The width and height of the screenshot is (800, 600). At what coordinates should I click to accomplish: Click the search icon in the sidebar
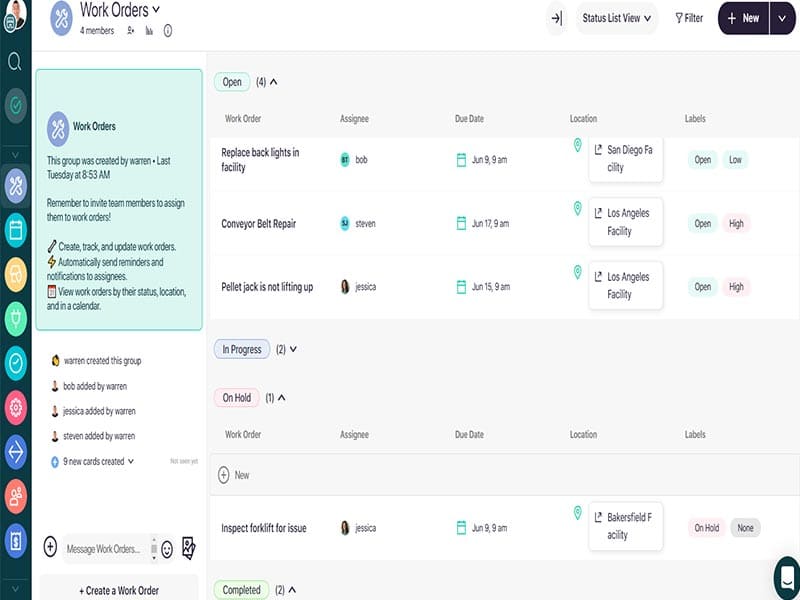(15, 62)
